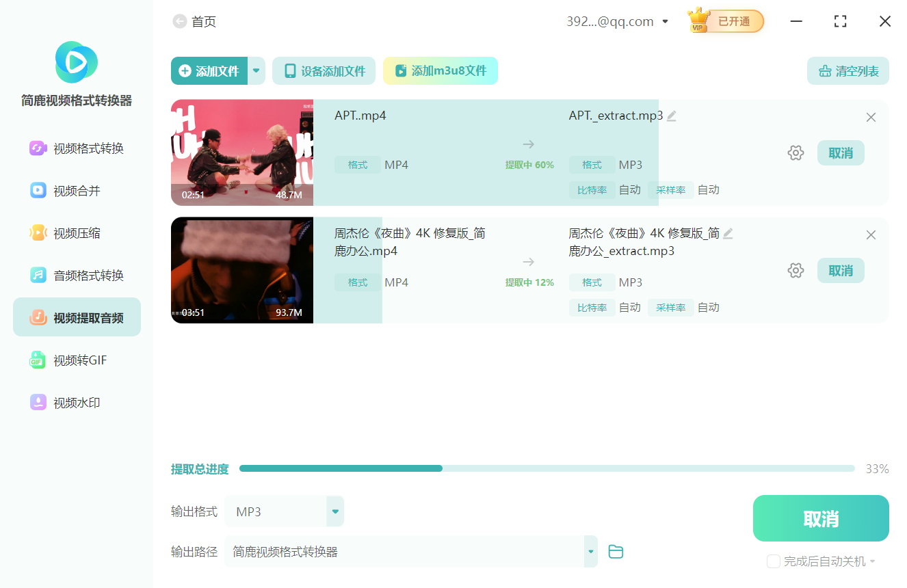Click the 输出路径 path field

404,552
